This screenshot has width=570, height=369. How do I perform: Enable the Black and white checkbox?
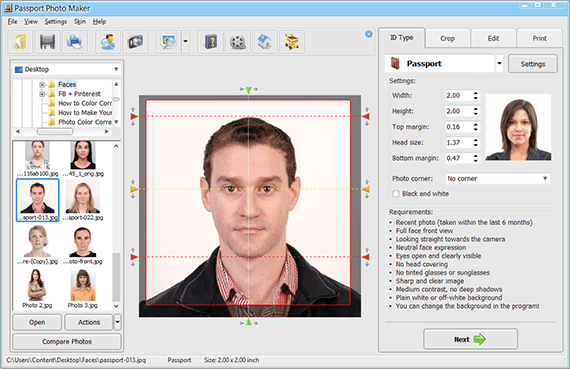[x=396, y=194]
